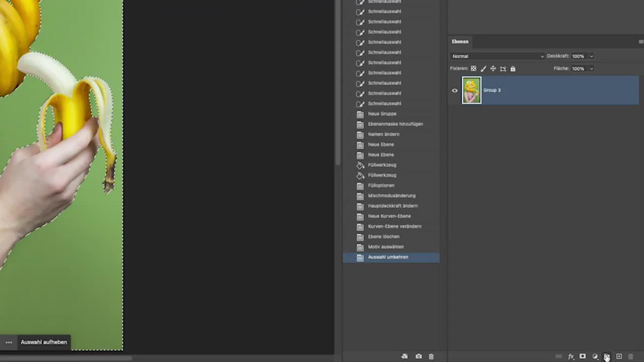Create new snapshot with camera icon

coord(419,356)
